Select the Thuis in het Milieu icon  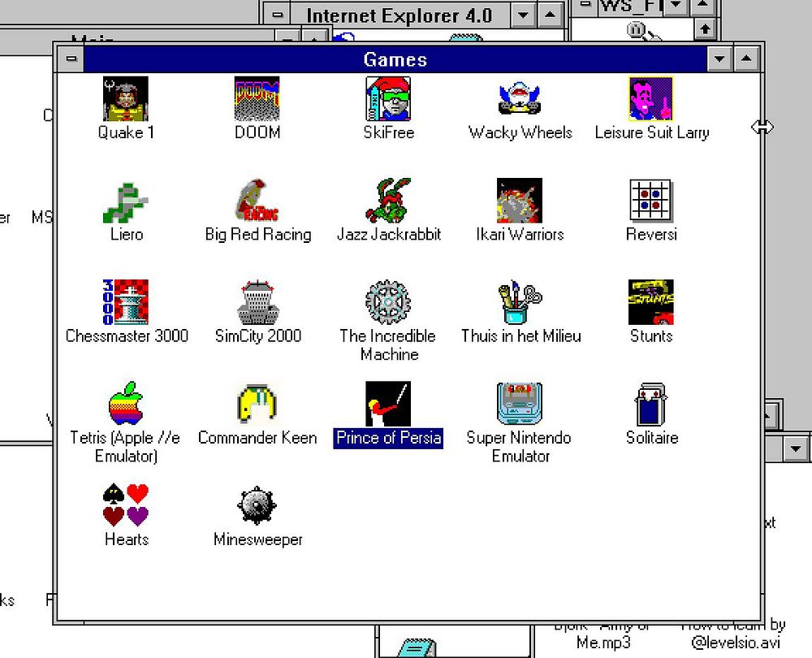point(520,302)
